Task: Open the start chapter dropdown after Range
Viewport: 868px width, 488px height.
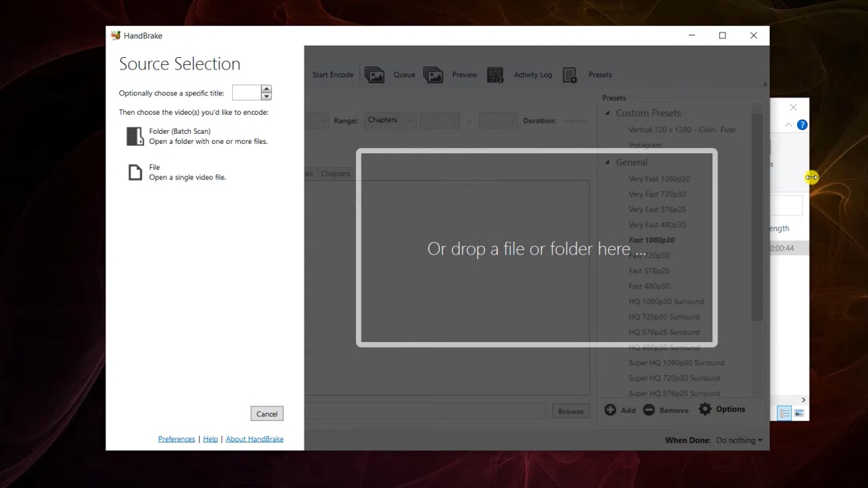Action: point(440,120)
